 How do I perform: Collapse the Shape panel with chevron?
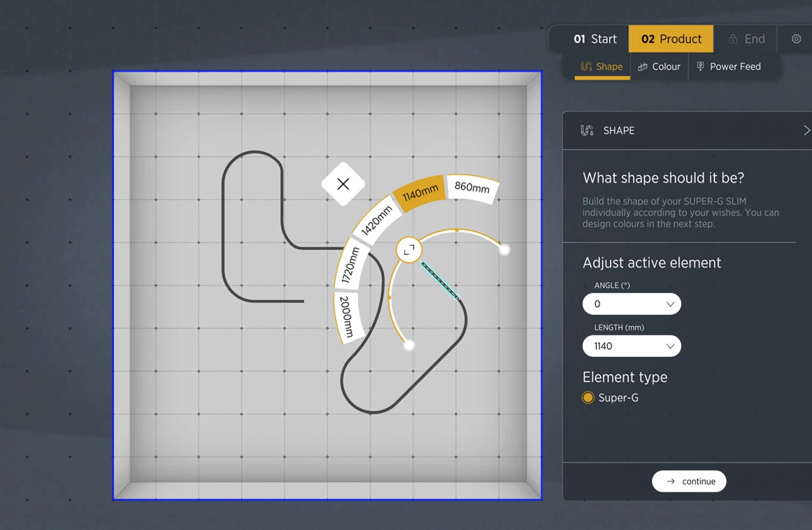click(x=806, y=130)
